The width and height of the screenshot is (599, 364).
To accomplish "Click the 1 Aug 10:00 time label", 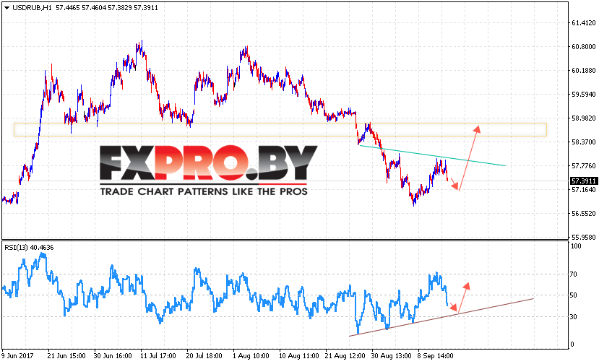I will point(251,356).
